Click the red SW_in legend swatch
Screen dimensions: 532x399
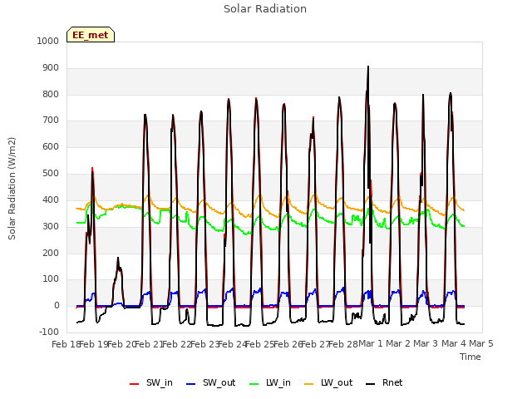click(135, 384)
